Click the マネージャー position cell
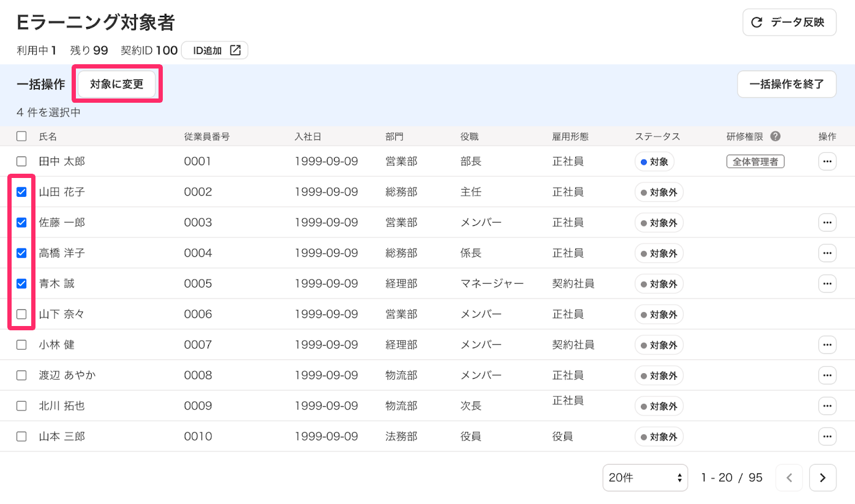The image size is (855, 504). coord(492,284)
